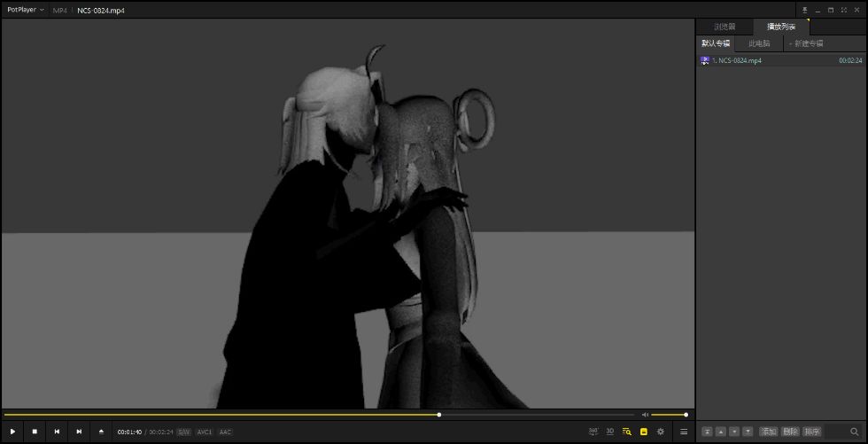Open the settings gear icon

[660, 432]
